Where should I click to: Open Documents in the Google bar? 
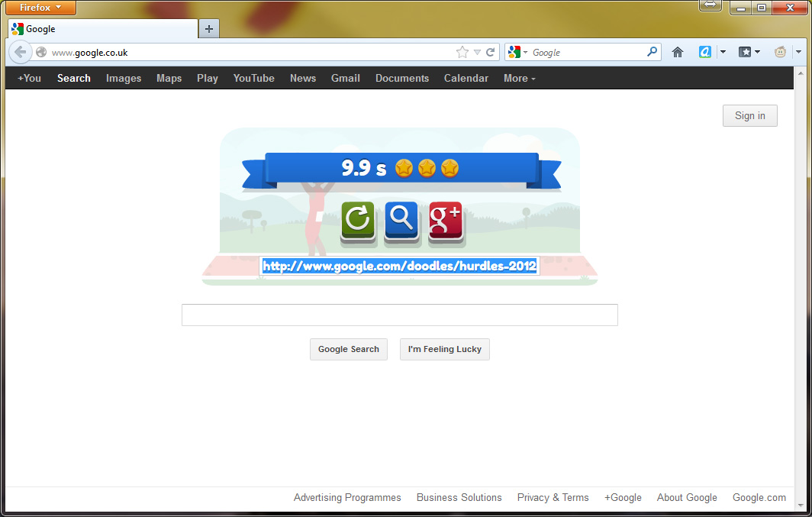402,78
